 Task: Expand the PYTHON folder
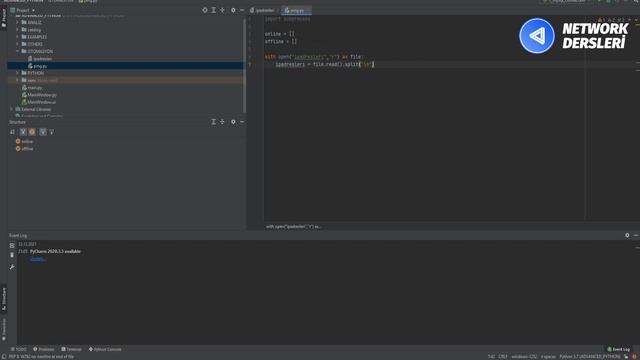point(17,73)
